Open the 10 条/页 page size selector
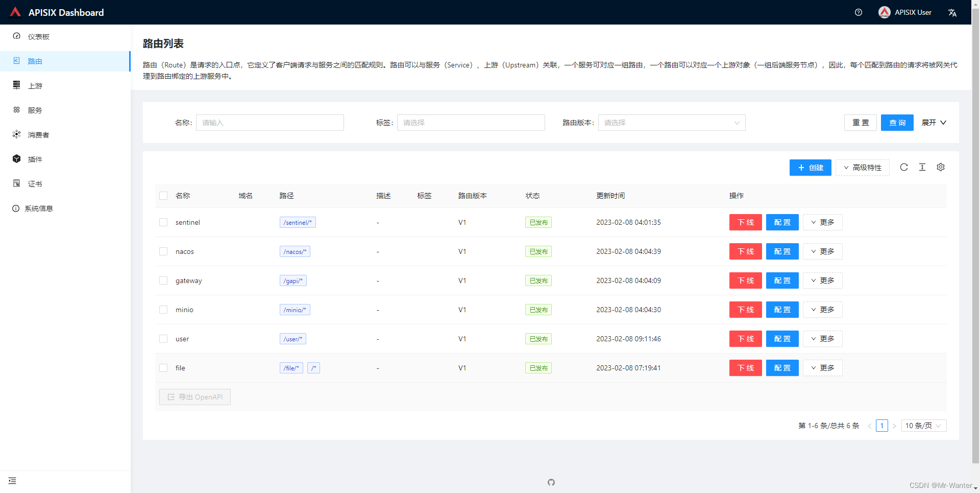980x493 pixels. [x=924, y=426]
